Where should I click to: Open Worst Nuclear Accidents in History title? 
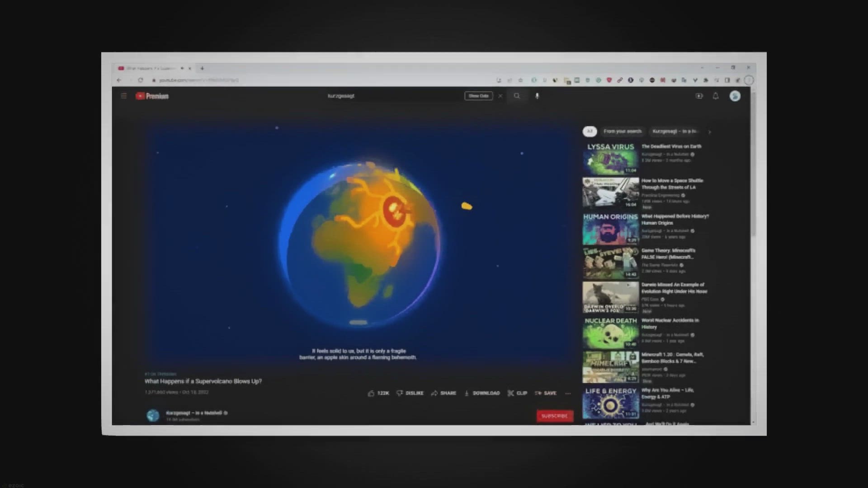pyautogui.click(x=670, y=324)
